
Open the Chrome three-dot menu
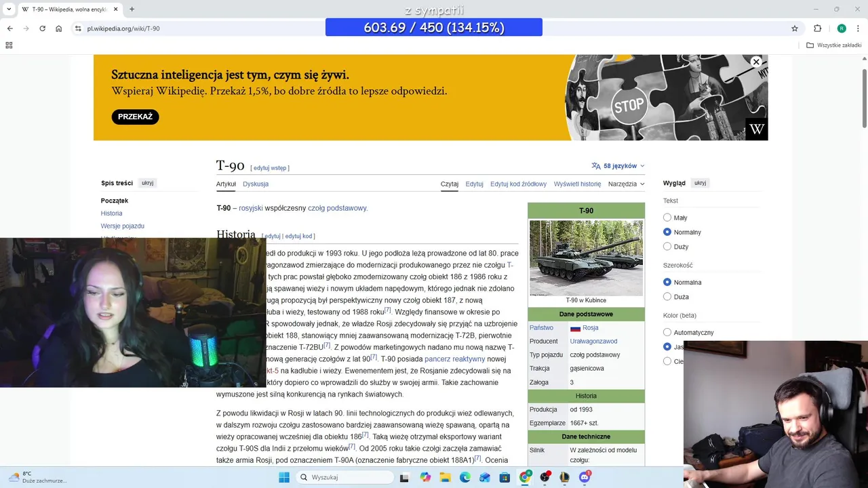[x=858, y=28]
